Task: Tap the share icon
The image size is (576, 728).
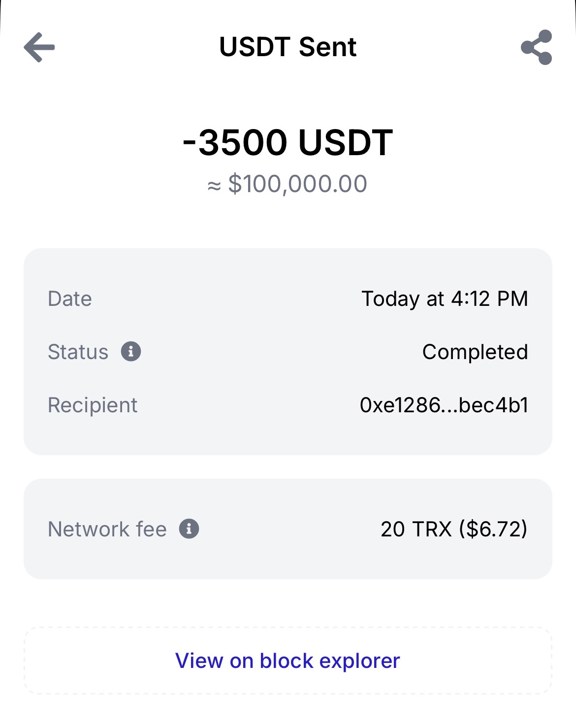Action: click(x=536, y=47)
